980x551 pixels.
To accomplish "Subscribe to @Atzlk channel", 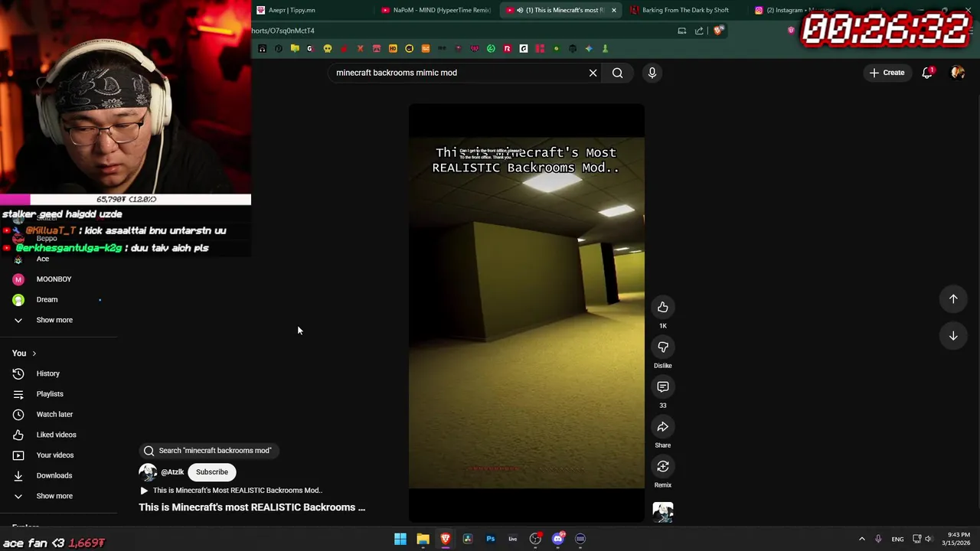I will tap(212, 472).
